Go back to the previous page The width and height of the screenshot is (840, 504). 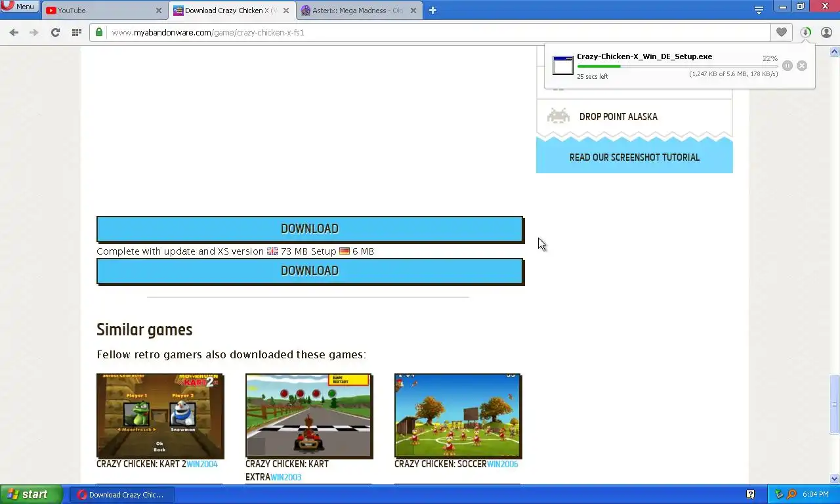[x=14, y=32]
